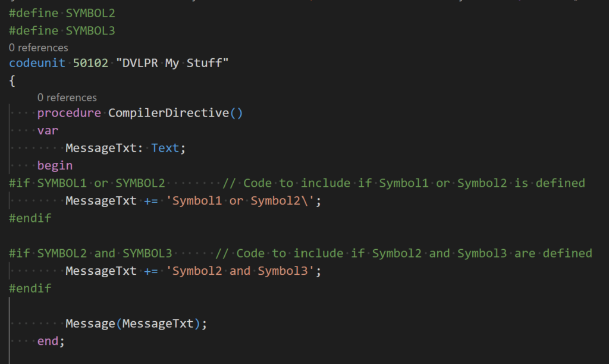
Task: Click the Message function call
Action: coord(90,324)
